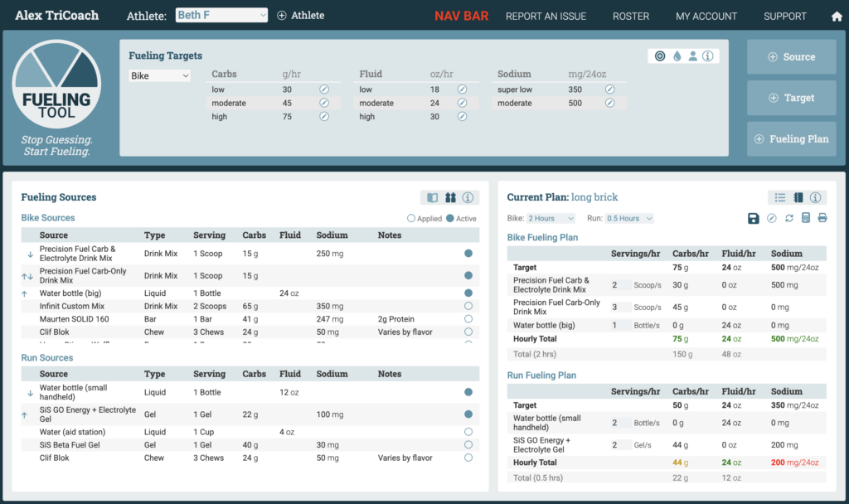This screenshot has height=504, width=849.
Task: Click the add Fueling Plan button
Action: 792,139
